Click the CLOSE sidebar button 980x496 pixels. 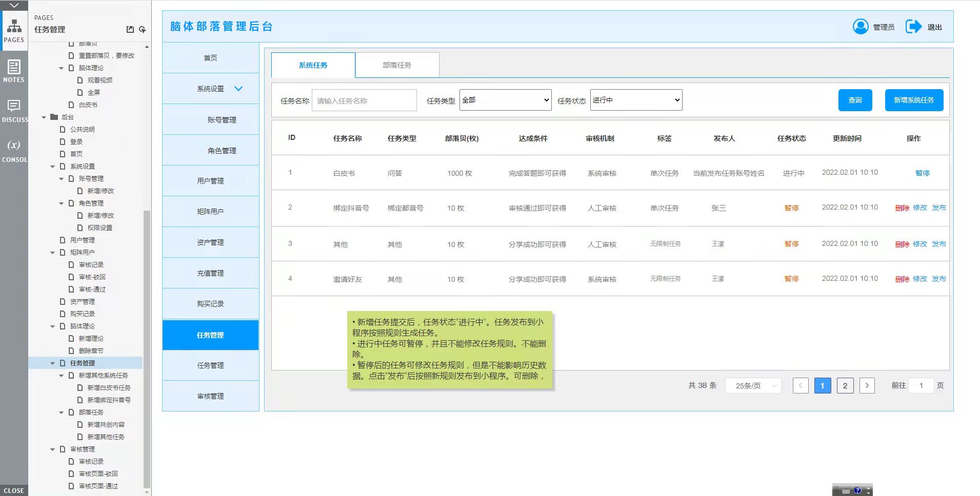[14, 490]
